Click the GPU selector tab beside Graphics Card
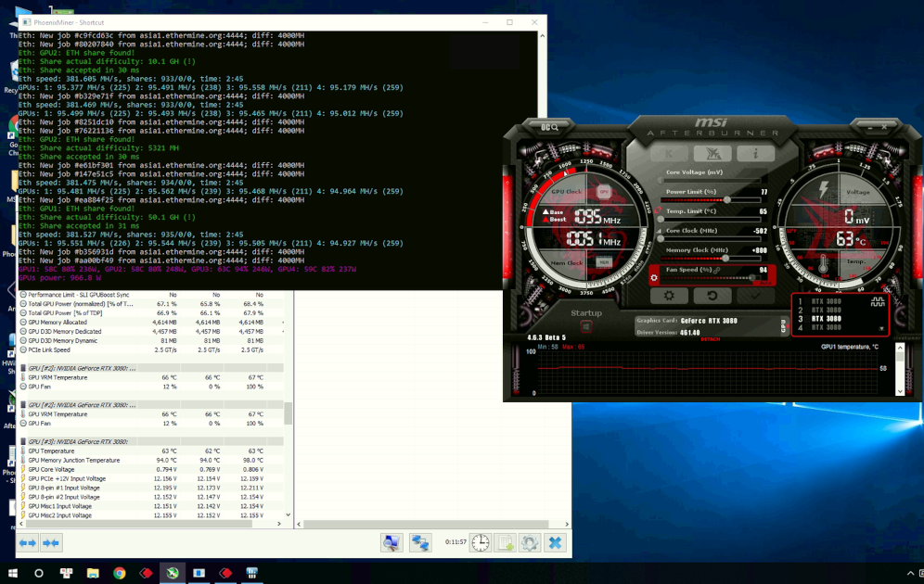Viewport: 924px width, 584px height. click(783, 325)
